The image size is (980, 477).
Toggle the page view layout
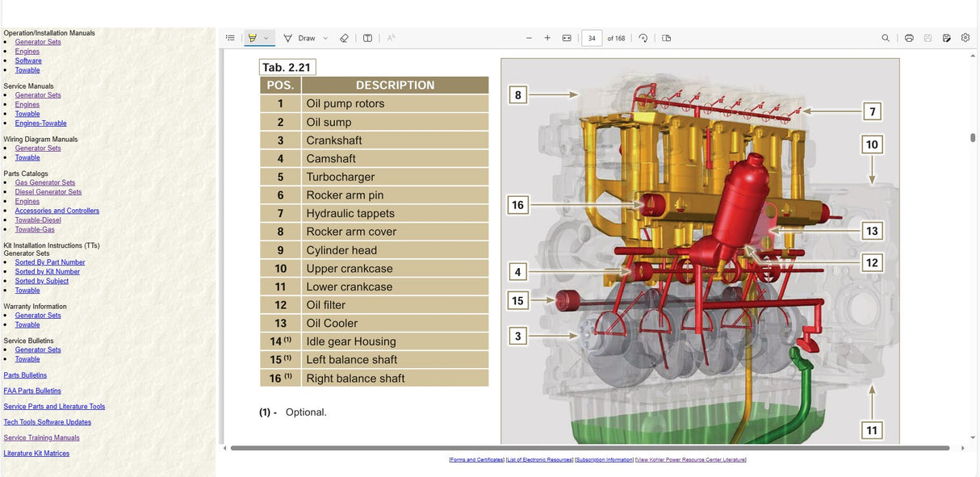[x=666, y=38]
